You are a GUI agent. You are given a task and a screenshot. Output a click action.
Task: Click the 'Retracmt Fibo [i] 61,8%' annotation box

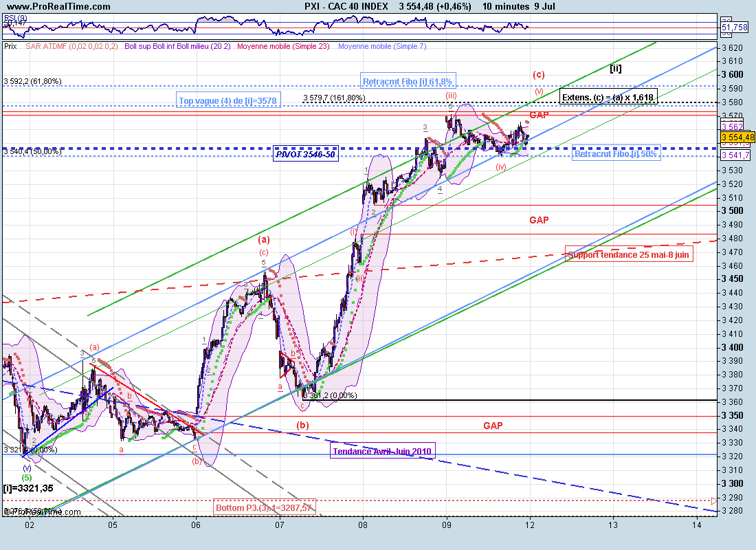(408, 81)
